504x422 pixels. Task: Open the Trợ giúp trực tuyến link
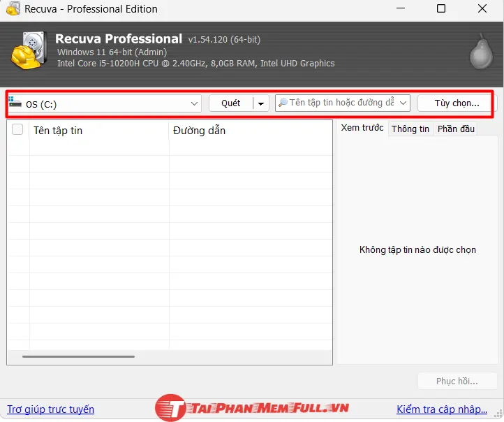50,409
